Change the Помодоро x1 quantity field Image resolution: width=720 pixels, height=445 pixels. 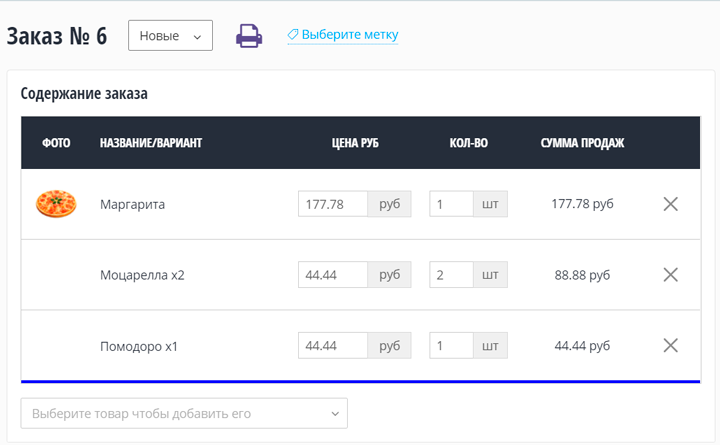tap(451, 346)
